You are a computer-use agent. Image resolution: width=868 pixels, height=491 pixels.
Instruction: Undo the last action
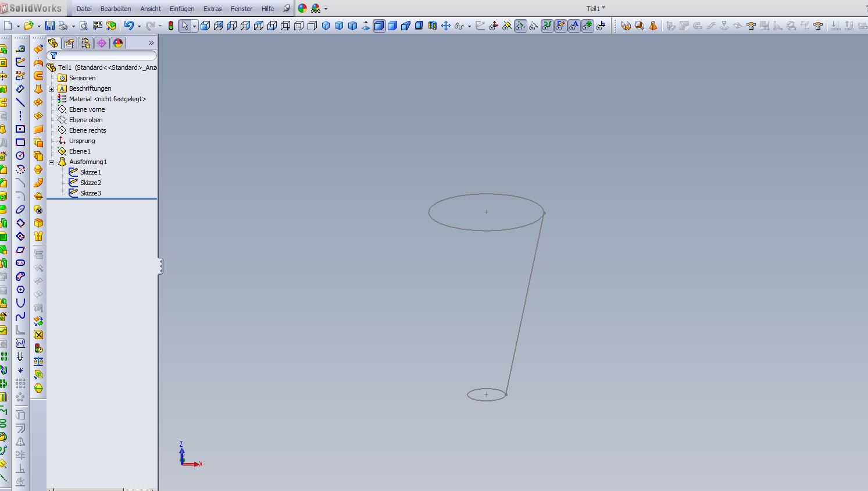pyautogui.click(x=129, y=26)
